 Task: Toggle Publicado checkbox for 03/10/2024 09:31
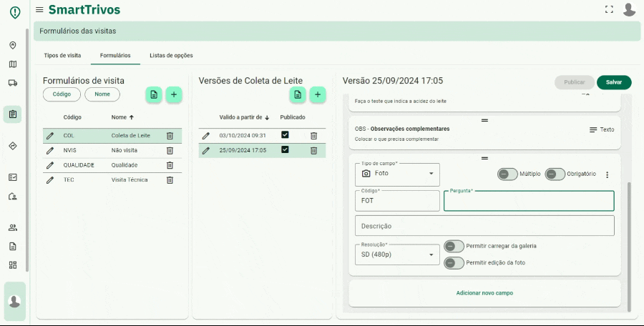click(285, 134)
